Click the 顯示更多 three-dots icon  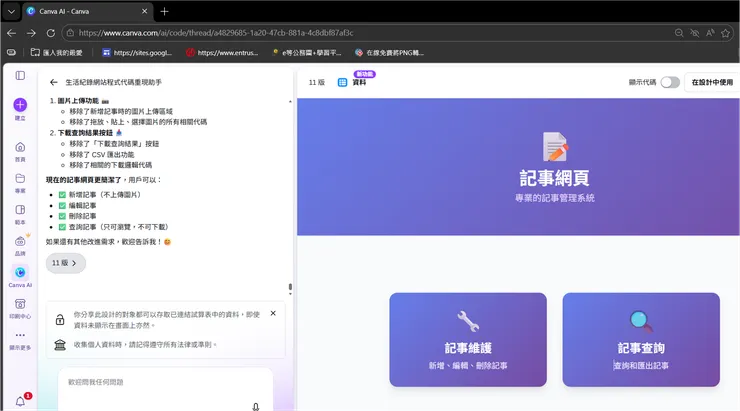click(20, 335)
